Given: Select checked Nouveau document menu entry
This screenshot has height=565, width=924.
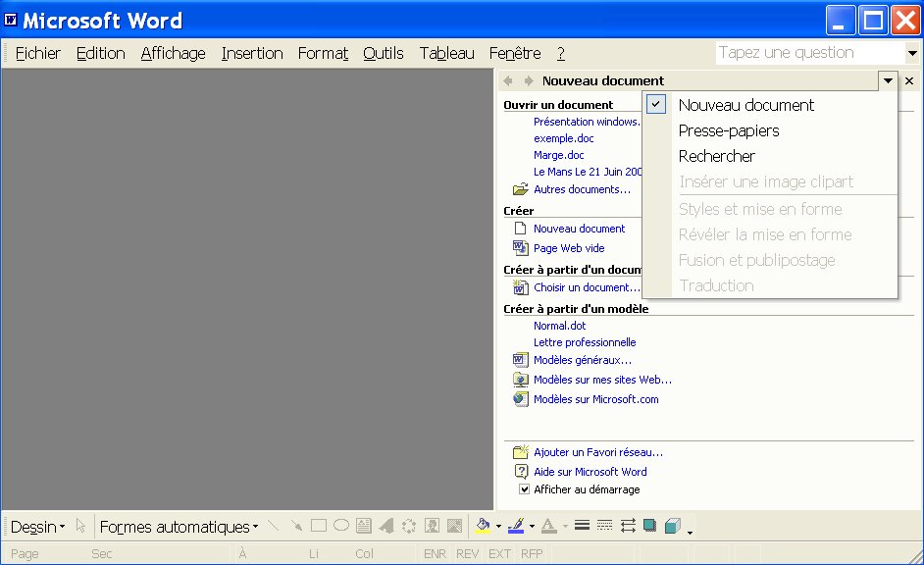Looking at the screenshot, I should coord(770,105).
